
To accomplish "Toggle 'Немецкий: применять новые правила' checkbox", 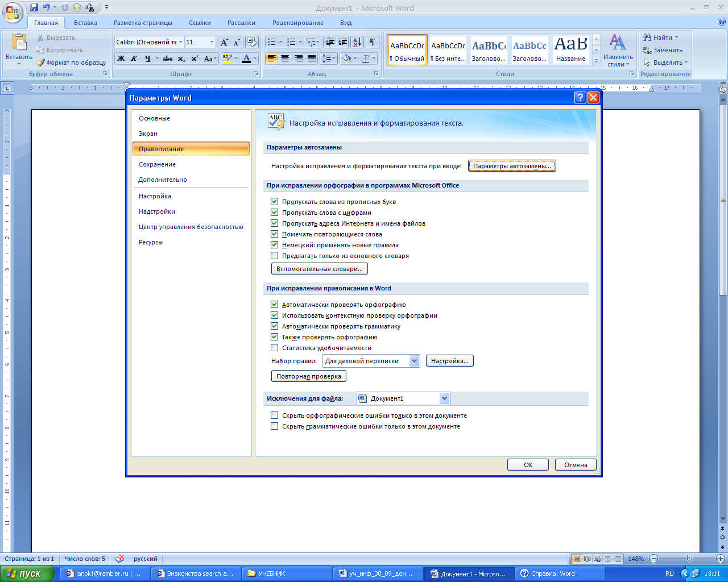I will 275,245.
